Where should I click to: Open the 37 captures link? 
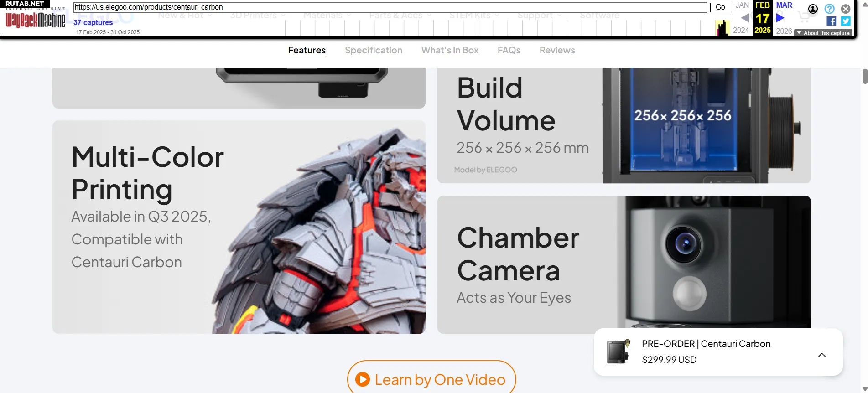point(93,22)
